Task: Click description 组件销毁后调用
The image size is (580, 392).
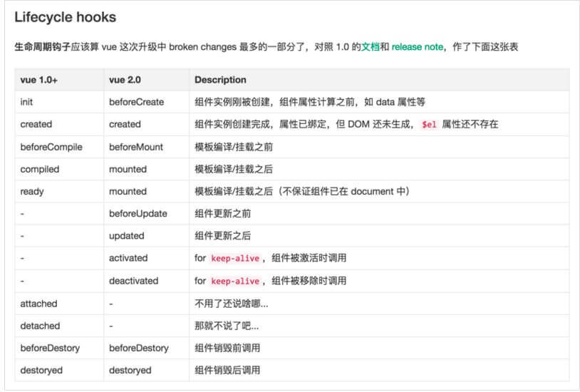Action: point(227,371)
